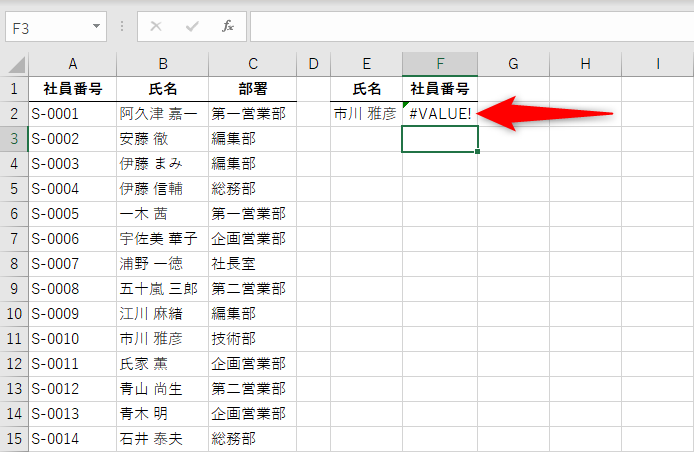Click the 氏名 header in column B

coord(162,89)
